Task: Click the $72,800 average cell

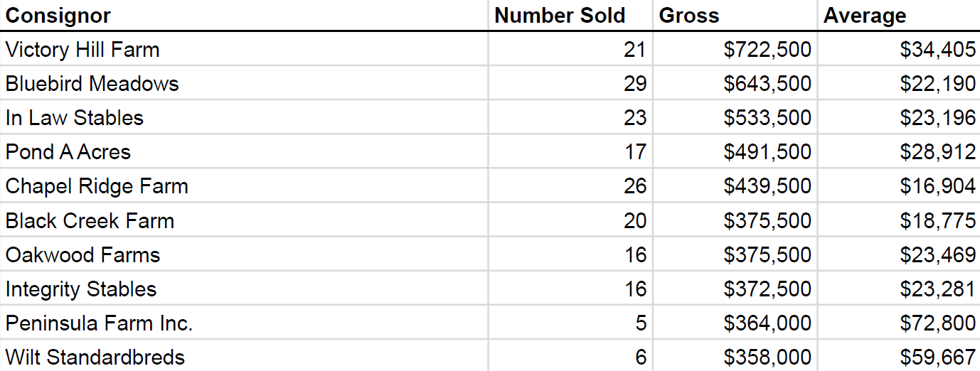Action: click(899, 323)
